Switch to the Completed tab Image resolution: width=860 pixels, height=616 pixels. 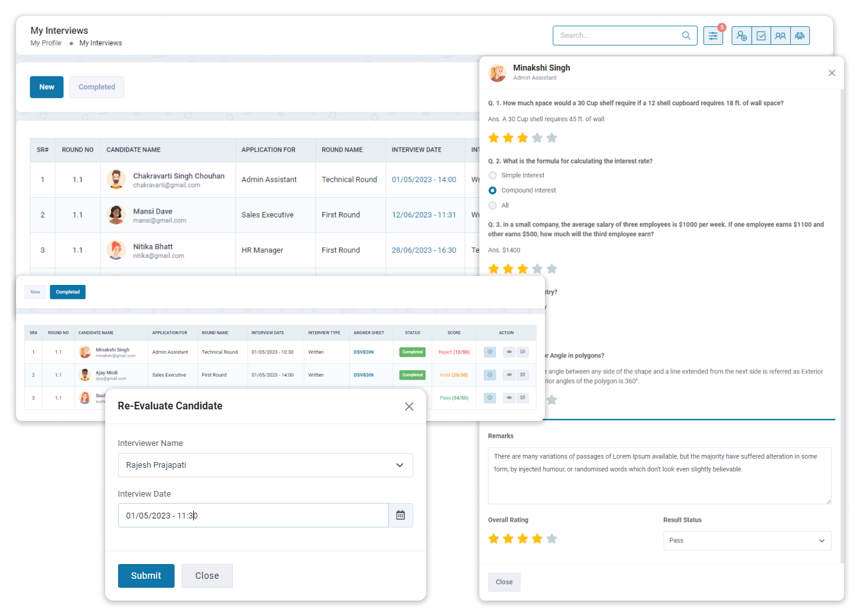[97, 87]
